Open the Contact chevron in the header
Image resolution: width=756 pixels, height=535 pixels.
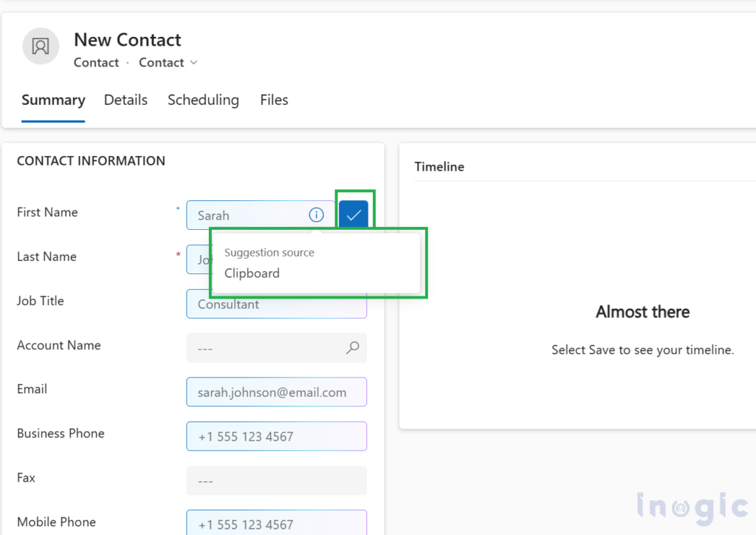point(193,63)
